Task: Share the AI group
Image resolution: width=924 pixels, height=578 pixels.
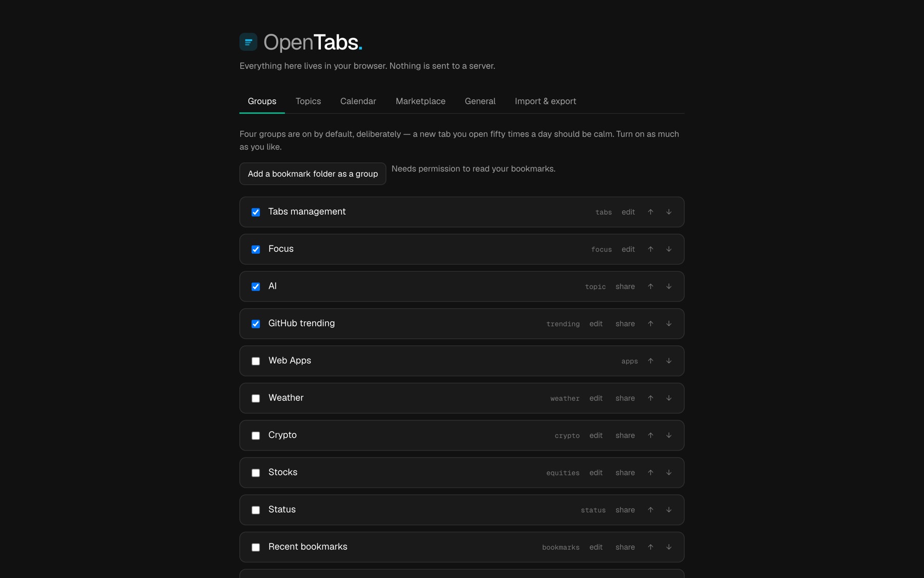Action: (625, 287)
